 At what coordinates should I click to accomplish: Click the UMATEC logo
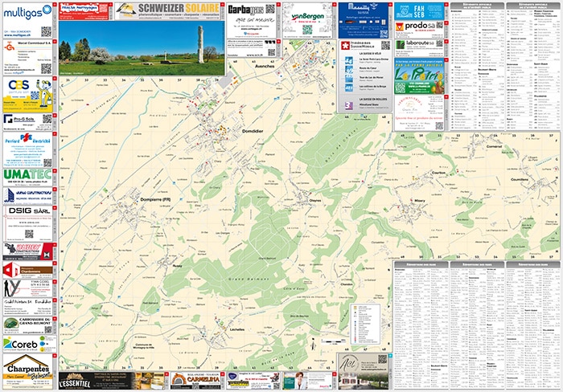(x=28, y=174)
